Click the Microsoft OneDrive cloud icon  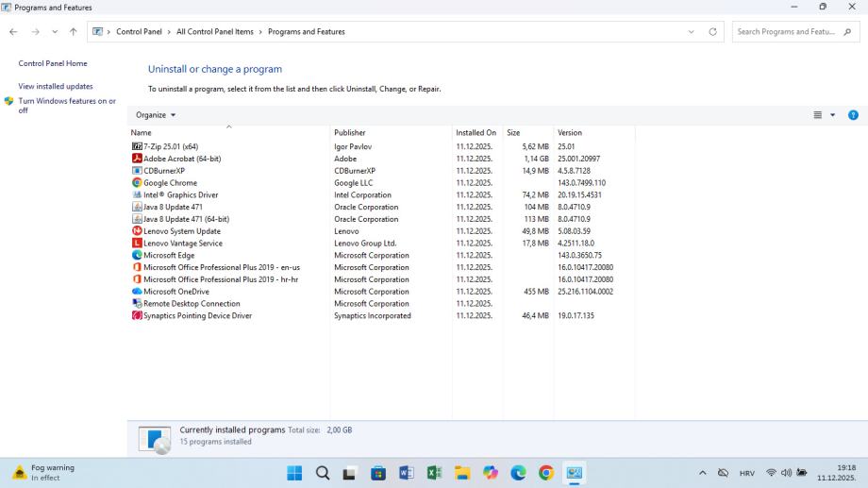pyautogui.click(x=137, y=292)
